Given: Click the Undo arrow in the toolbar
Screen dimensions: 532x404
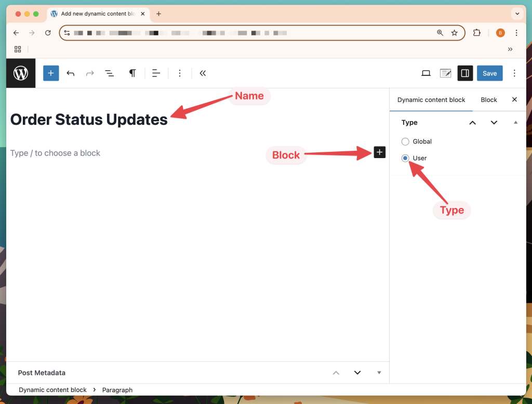Looking at the screenshot, I should [x=71, y=73].
